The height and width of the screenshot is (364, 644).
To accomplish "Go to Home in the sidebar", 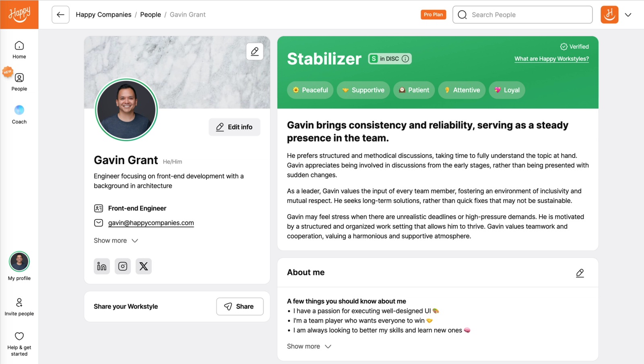I will pos(19,50).
